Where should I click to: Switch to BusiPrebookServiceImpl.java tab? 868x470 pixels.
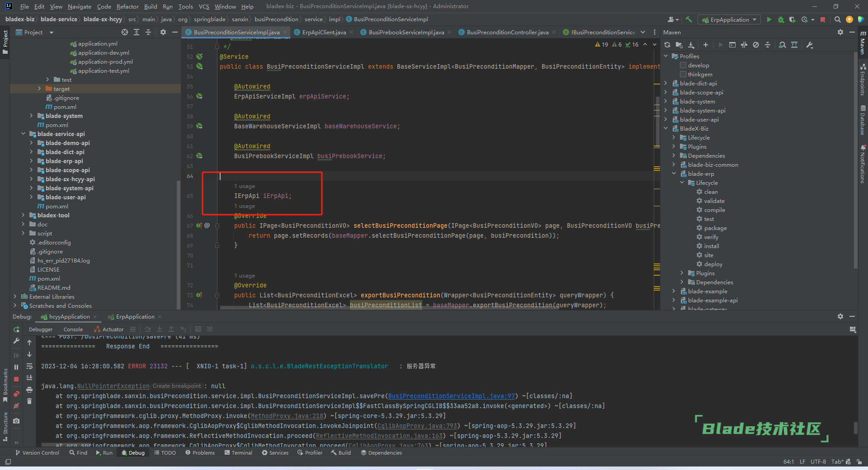(x=406, y=32)
